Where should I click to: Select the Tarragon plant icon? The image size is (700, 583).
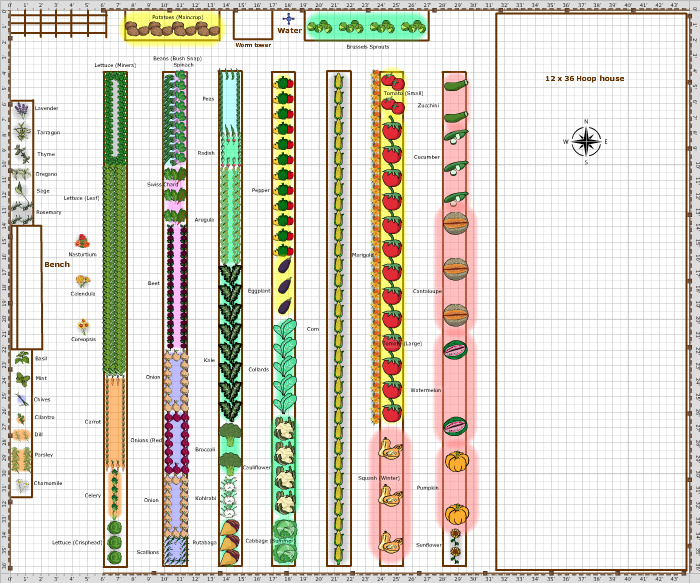[21, 131]
